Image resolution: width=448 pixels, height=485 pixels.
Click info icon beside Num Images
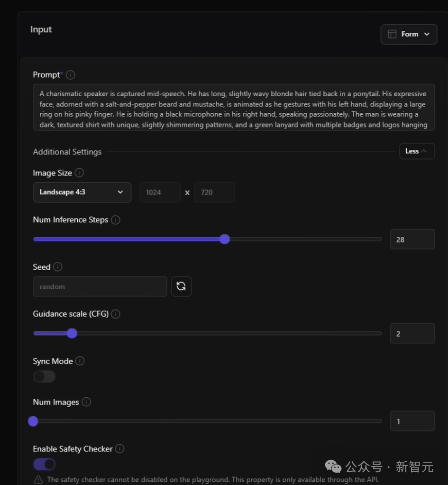point(86,402)
